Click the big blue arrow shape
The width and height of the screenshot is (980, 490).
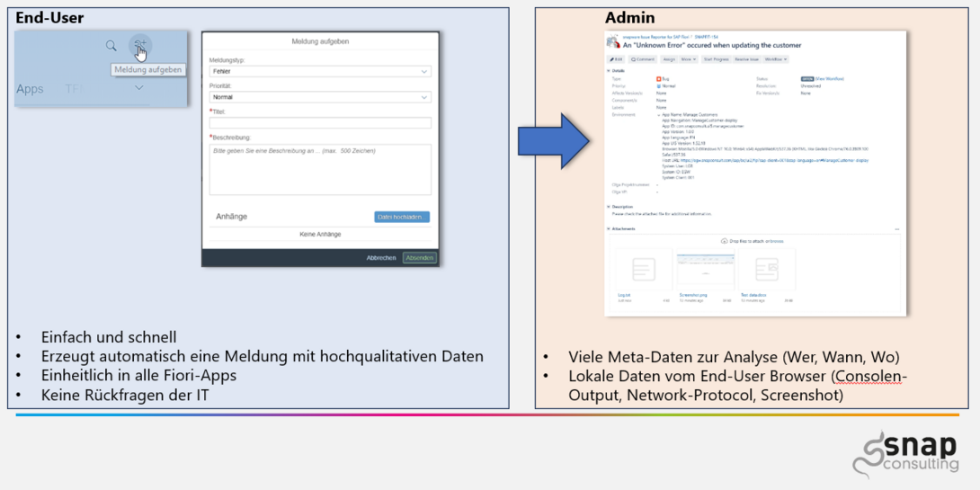pyautogui.click(x=554, y=141)
